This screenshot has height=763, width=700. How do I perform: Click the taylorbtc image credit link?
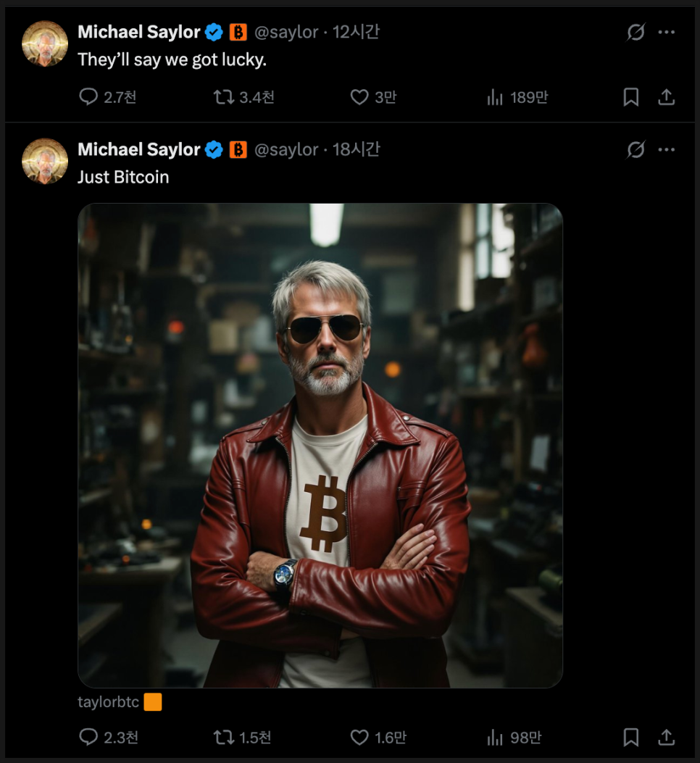108,702
